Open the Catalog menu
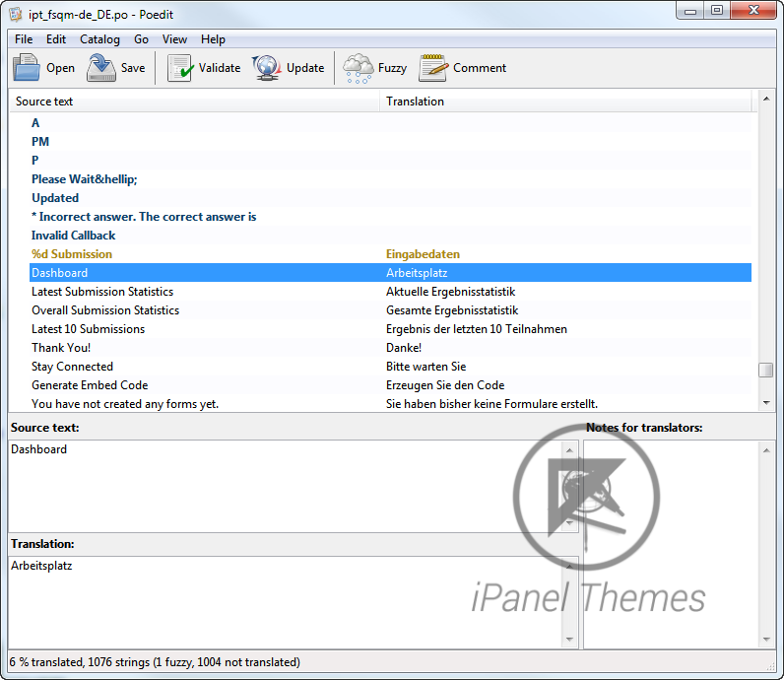 (100, 39)
